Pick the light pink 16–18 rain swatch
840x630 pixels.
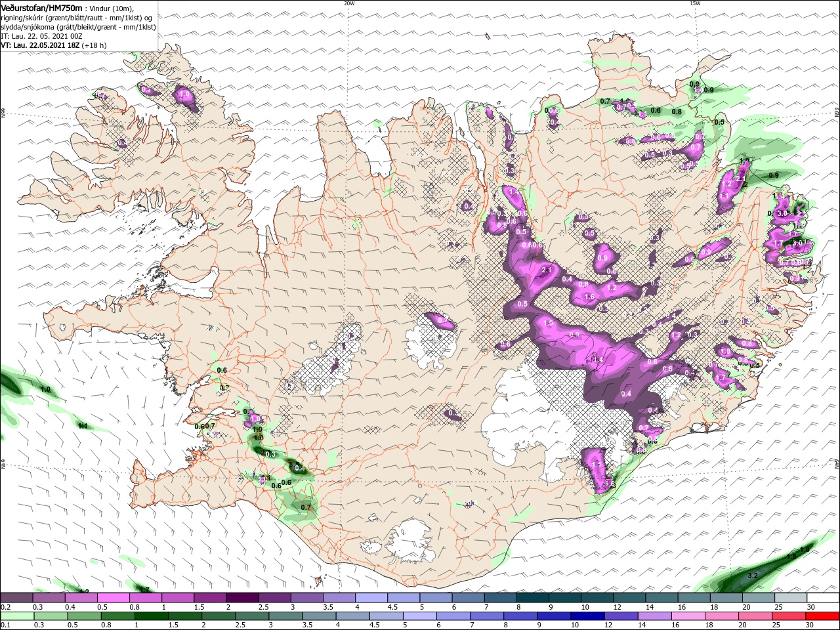[687, 616]
